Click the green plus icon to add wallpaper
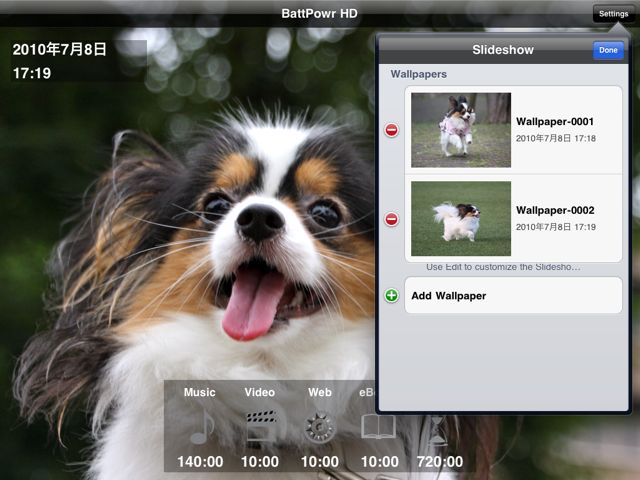 [391, 296]
